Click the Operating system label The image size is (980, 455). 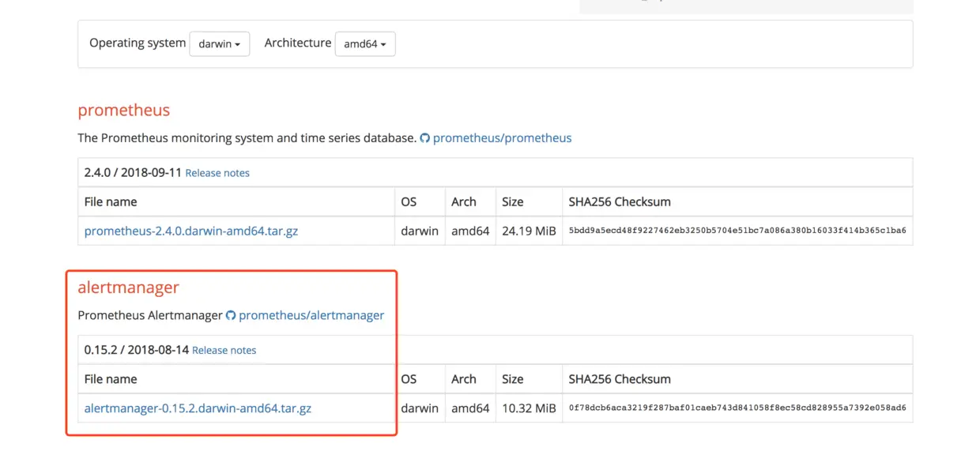point(138,43)
